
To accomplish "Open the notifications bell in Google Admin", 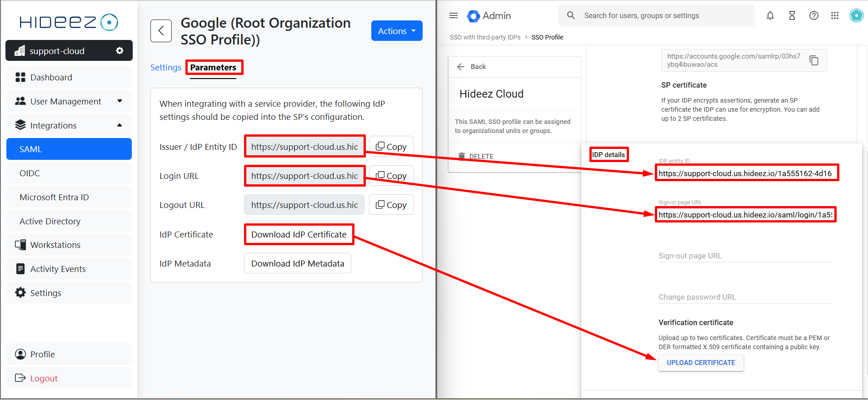I will [770, 16].
